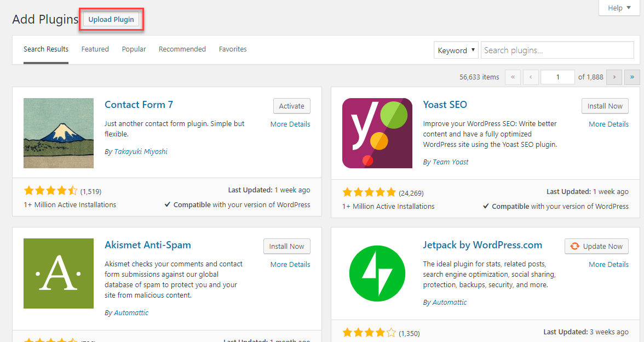Viewport: 644px width, 342px height.
Task: Install the Yoast SEO plugin
Action: coord(605,106)
